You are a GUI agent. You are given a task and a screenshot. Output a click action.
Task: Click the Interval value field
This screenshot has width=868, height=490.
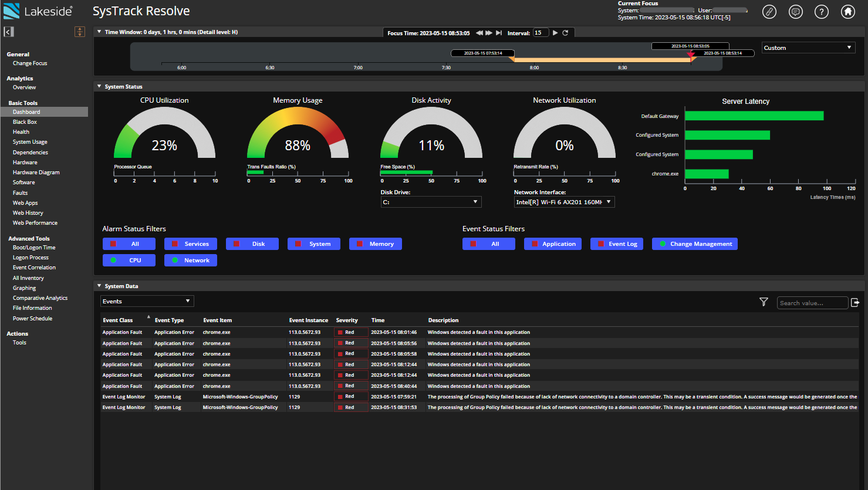541,33
